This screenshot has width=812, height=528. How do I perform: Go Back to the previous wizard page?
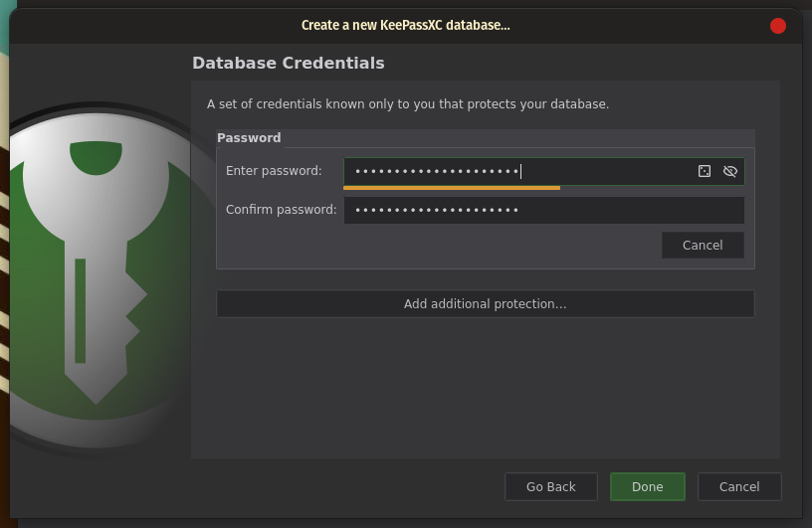pyautogui.click(x=551, y=486)
